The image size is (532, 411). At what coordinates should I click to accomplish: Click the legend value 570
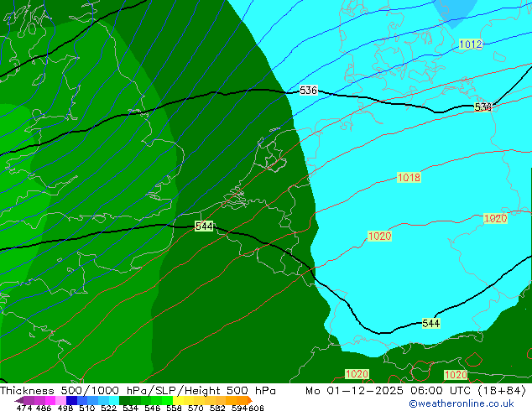tap(196, 408)
